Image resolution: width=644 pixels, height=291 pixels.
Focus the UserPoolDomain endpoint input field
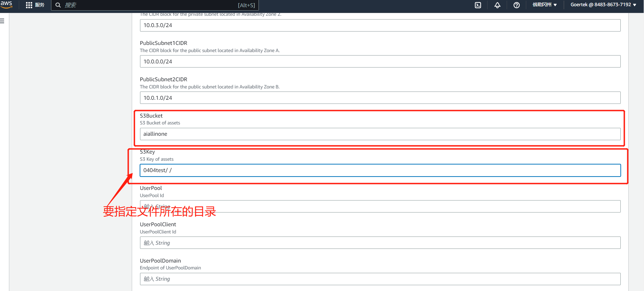(380, 279)
